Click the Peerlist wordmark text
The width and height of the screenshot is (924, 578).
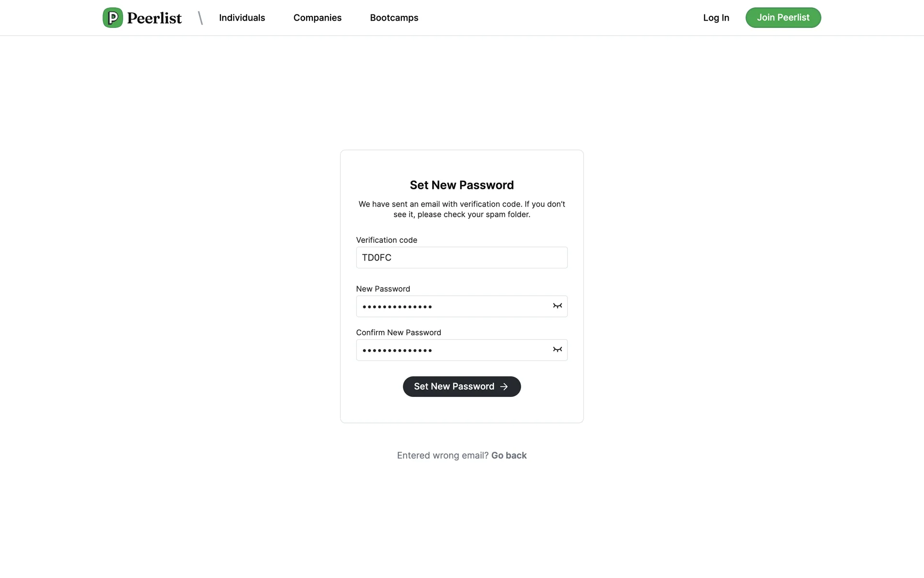[154, 18]
